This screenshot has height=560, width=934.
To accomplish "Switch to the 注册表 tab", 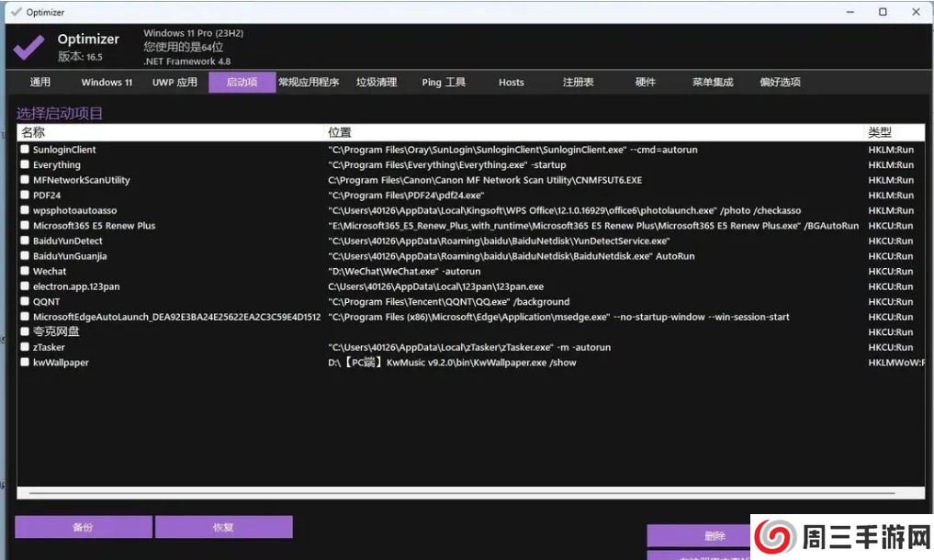I will 579,83.
